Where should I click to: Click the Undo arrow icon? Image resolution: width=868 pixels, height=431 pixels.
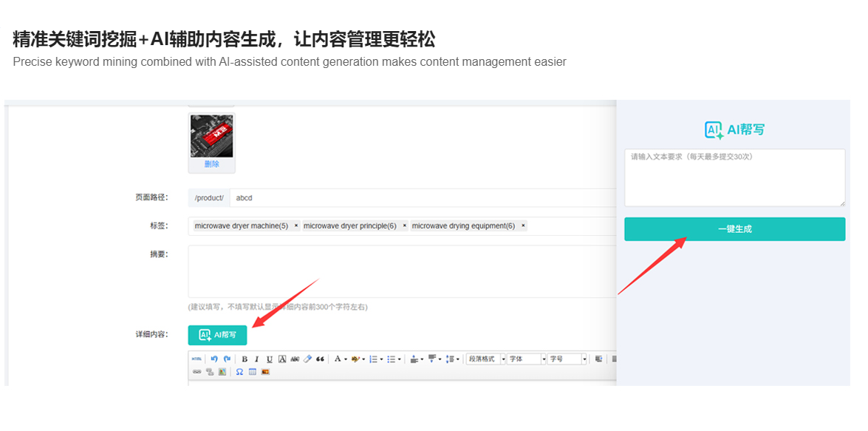click(x=214, y=359)
